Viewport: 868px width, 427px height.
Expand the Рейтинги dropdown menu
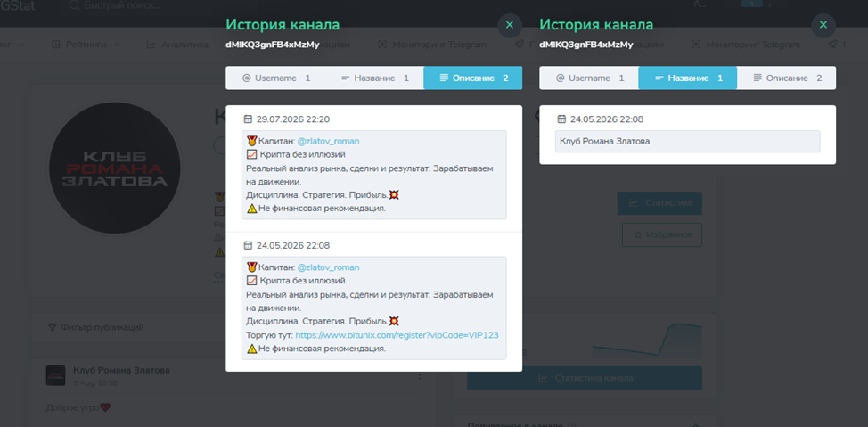pos(86,45)
